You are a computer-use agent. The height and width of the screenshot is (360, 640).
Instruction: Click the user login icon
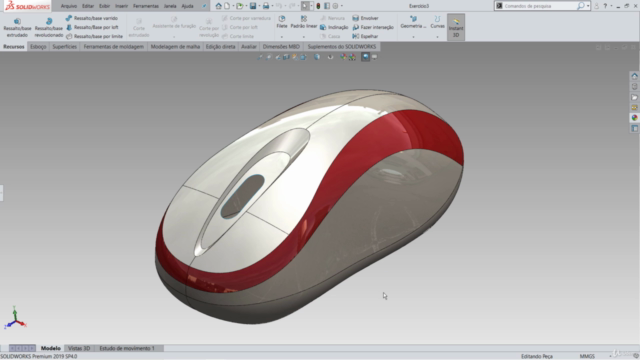[x=596, y=6]
